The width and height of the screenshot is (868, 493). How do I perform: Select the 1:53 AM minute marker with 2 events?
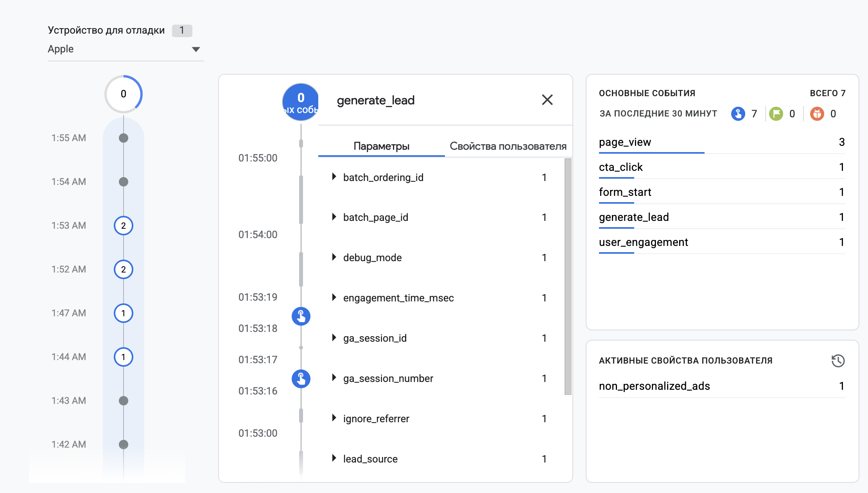click(124, 226)
